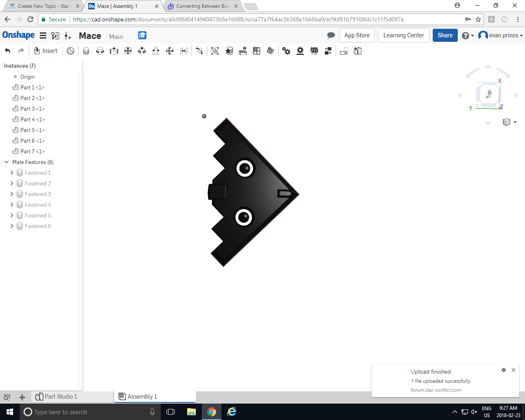The width and height of the screenshot is (525, 420).
Task: Open the display style dropdown near the view cube
Action: (509, 122)
